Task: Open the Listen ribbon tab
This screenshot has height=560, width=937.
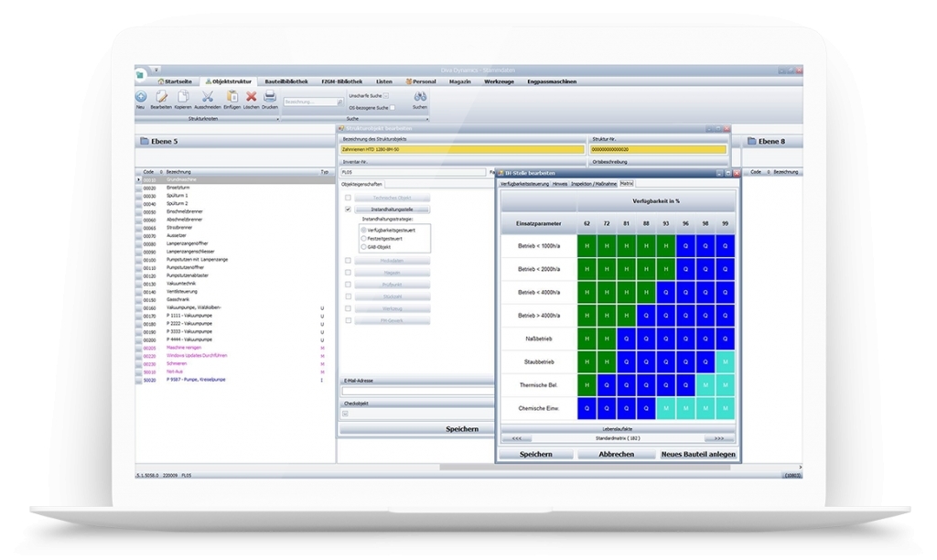Action: (x=384, y=81)
